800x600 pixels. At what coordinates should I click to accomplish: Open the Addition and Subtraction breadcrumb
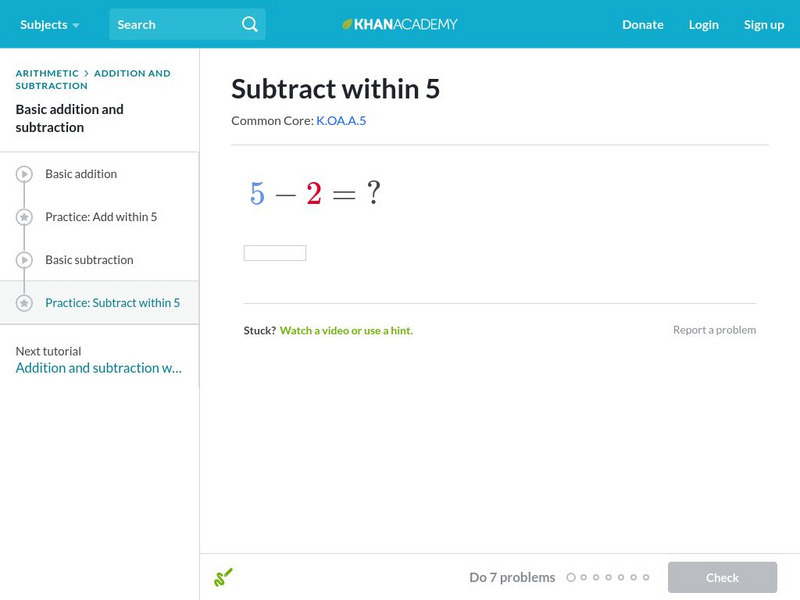132,73
